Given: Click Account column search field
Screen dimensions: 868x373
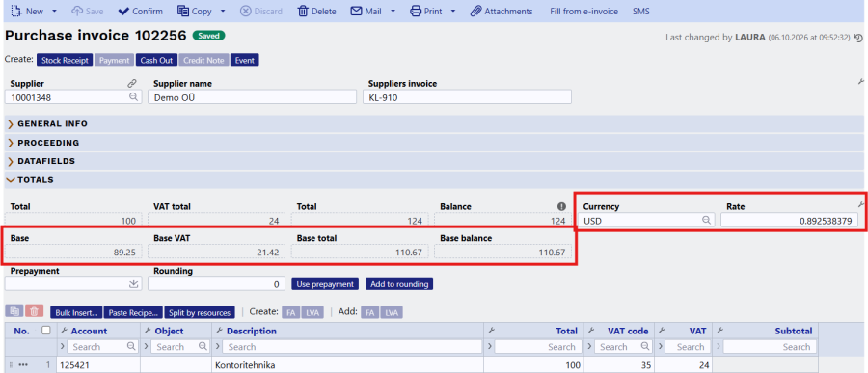Looking at the screenshot, I should tap(102, 347).
